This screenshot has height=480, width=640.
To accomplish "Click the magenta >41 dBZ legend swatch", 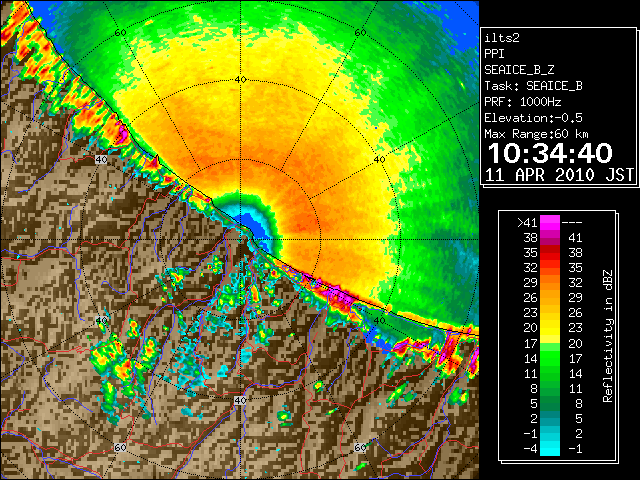I will [x=550, y=223].
